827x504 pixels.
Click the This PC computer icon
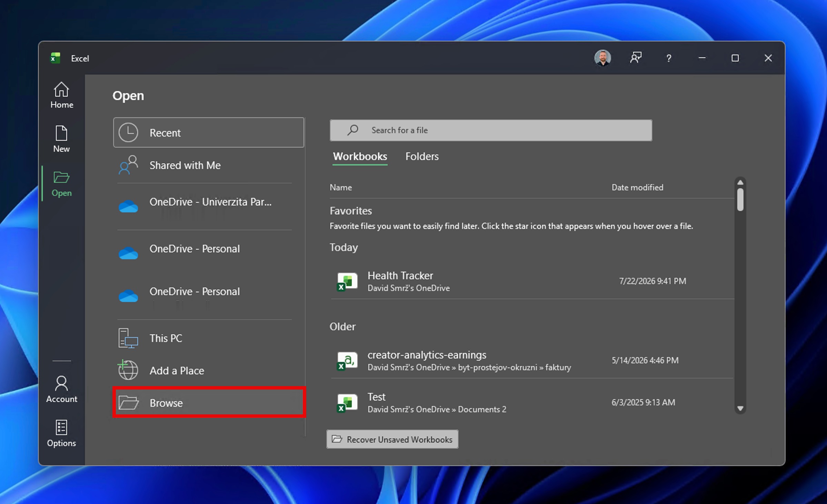tap(128, 338)
